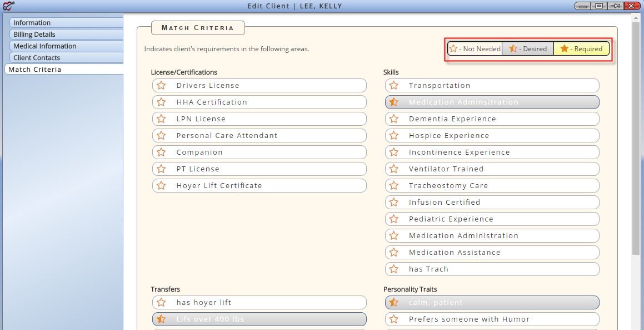The height and width of the screenshot is (330, 644).
Task: Click the app logo icon in title bar
Action: (x=8, y=6)
